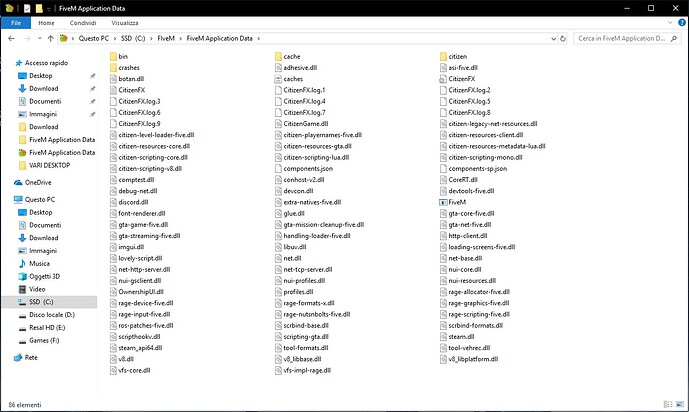
Task: Click SSD (C:) in breadcrumb path
Action: (133, 39)
